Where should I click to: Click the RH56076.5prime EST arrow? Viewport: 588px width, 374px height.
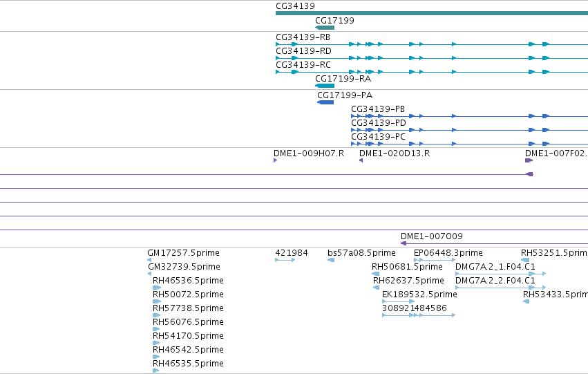tap(156, 329)
